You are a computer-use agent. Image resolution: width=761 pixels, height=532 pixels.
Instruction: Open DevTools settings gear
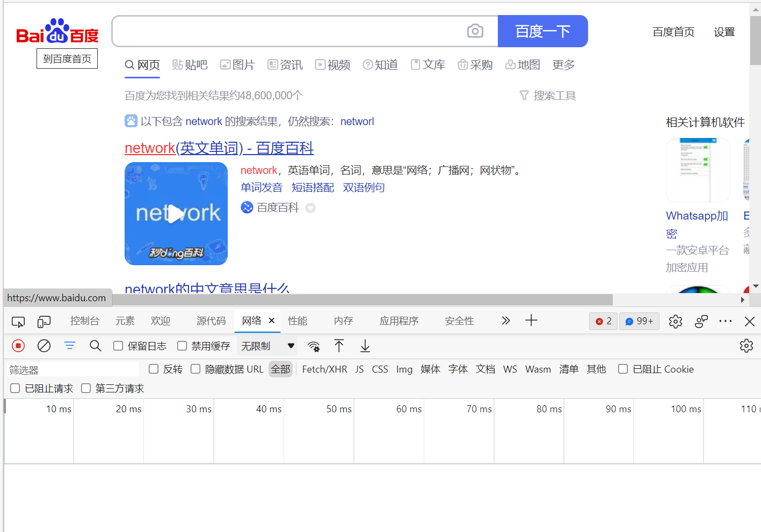(676, 322)
